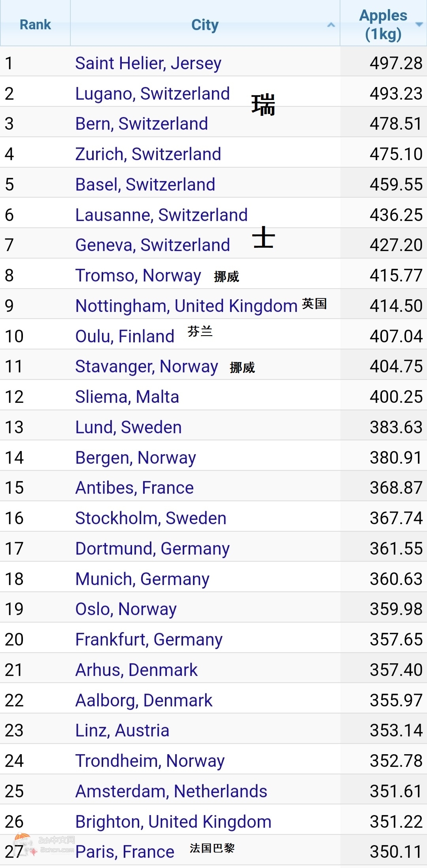Open Amsterdam, Netherlands city link
The width and height of the screenshot is (427, 868).
coord(171,791)
